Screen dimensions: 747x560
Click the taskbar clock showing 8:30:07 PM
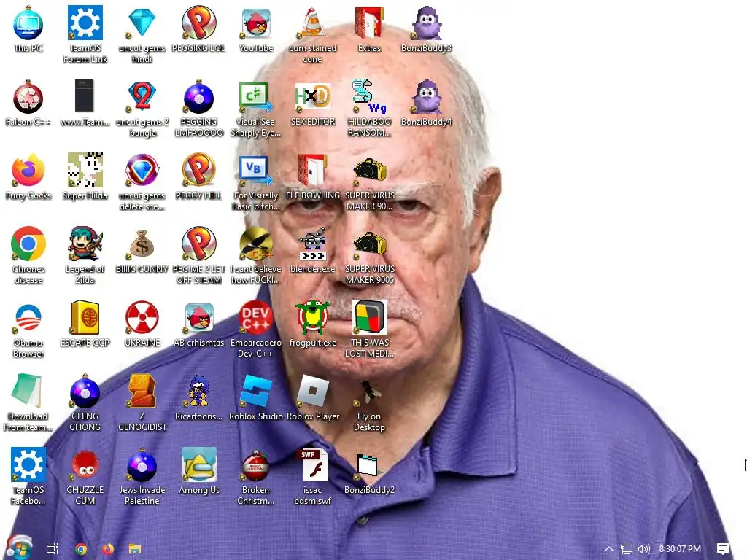tap(680, 549)
